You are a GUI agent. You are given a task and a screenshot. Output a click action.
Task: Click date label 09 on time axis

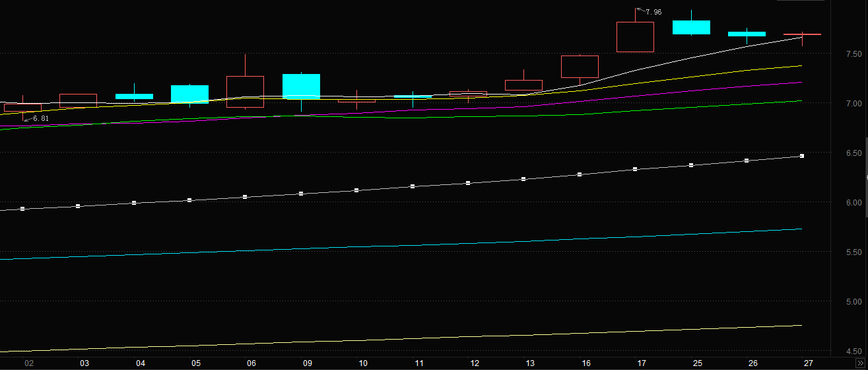click(x=307, y=363)
